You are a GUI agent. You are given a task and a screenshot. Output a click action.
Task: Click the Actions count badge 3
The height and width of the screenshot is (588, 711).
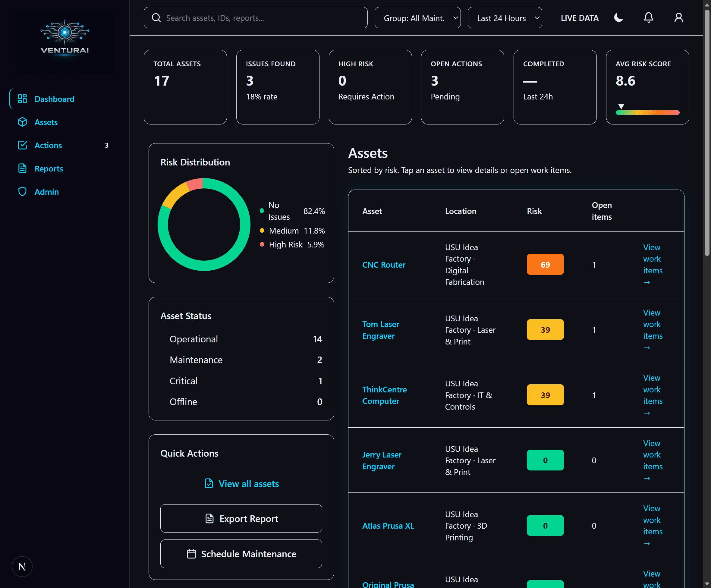point(107,145)
